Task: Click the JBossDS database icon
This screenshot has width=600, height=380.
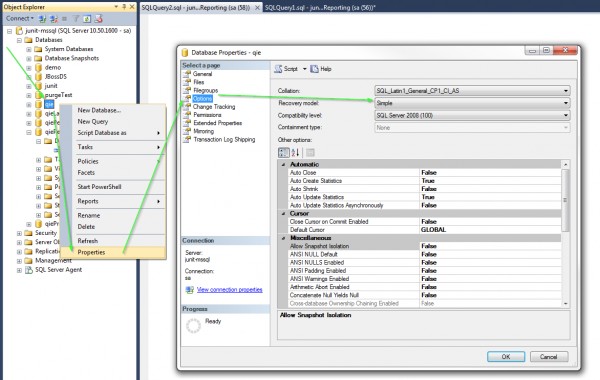Action: pyautogui.click(x=38, y=77)
